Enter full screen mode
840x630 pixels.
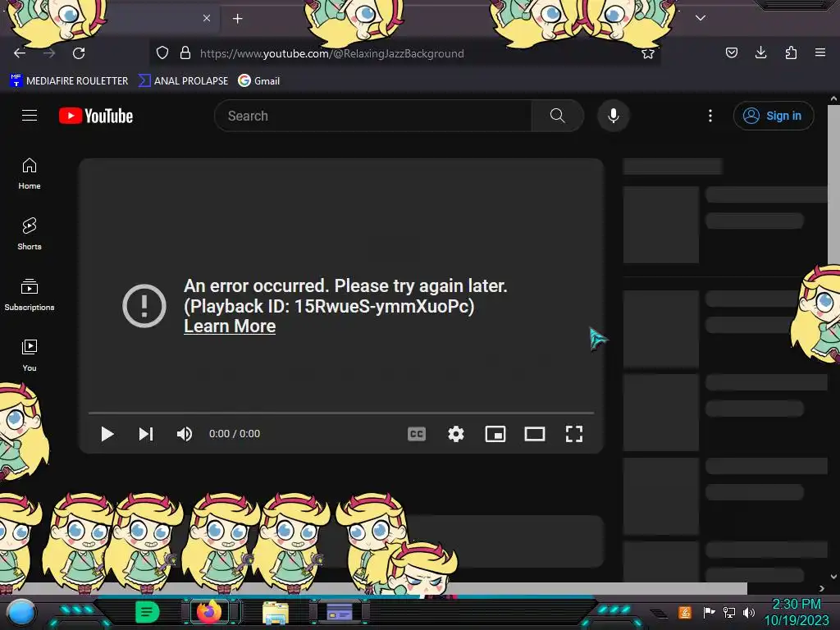click(x=574, y=434)
